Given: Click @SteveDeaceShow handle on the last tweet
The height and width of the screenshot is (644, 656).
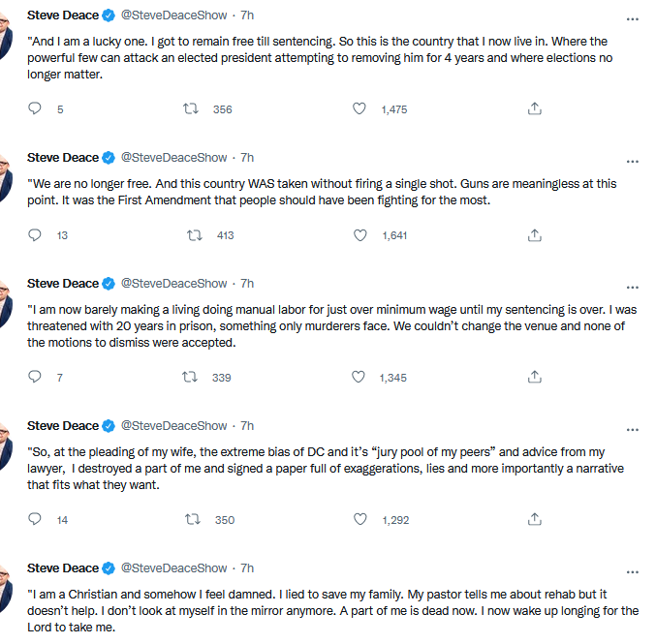Looking at the screenshot, I should pyautogui.click(x=172, y=567).
